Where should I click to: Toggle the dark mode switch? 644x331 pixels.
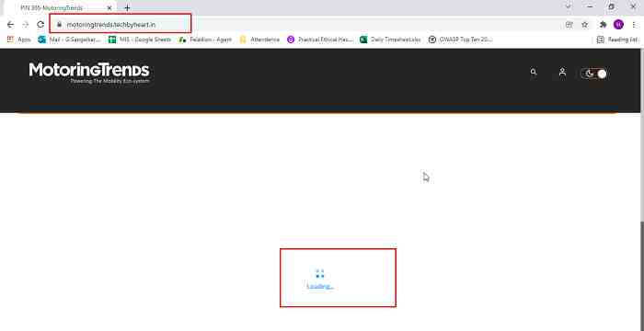point(594,74)
